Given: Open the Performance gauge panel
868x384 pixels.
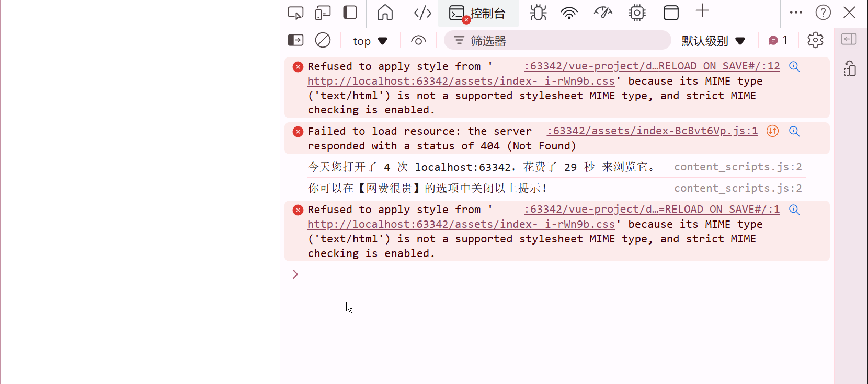Looking at the screenshot, I should (x=603, y=13).
